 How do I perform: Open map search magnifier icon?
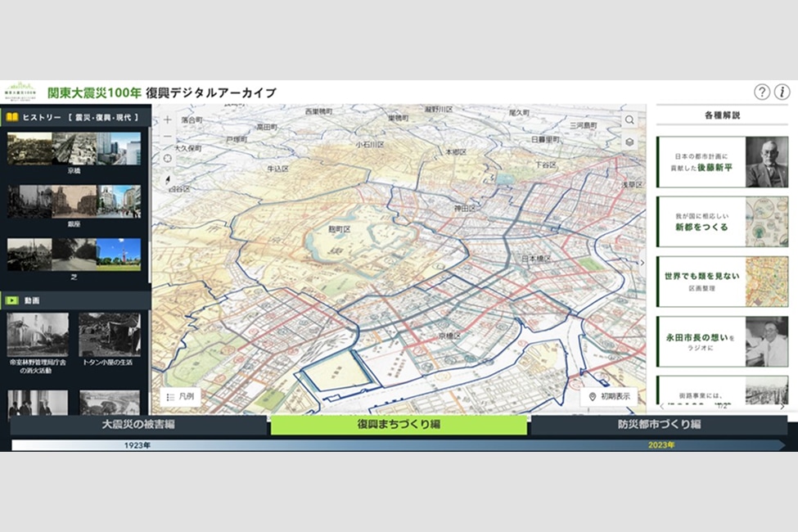629,120
